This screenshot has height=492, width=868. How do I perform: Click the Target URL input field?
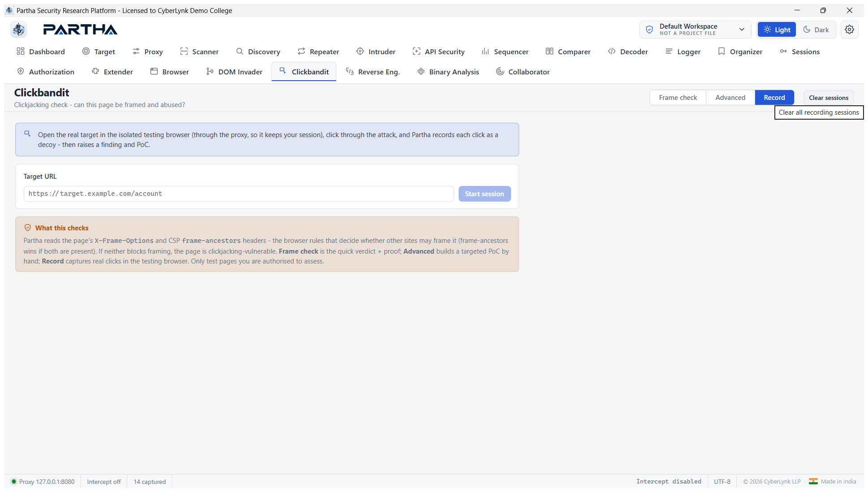(239, 194)
